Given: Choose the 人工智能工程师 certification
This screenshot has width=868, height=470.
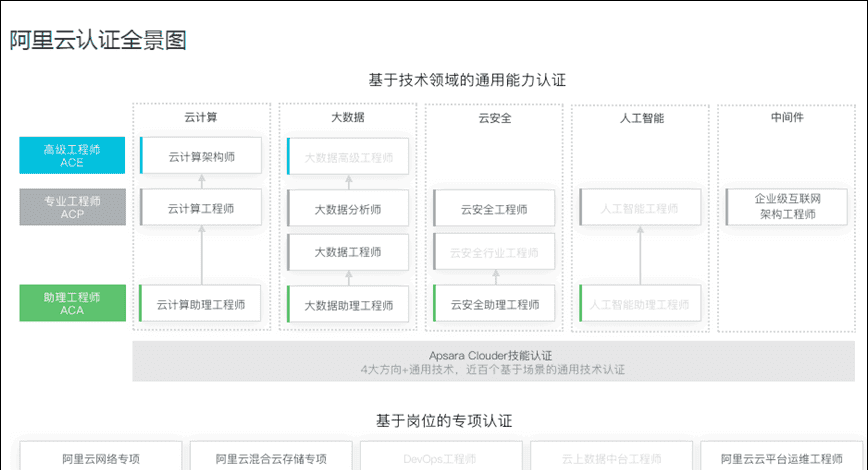Looking at the screenshot, I should coord(640,208).
